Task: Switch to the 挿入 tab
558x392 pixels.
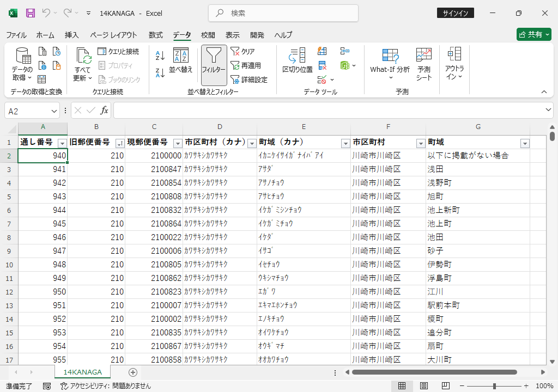Action: 71,35
